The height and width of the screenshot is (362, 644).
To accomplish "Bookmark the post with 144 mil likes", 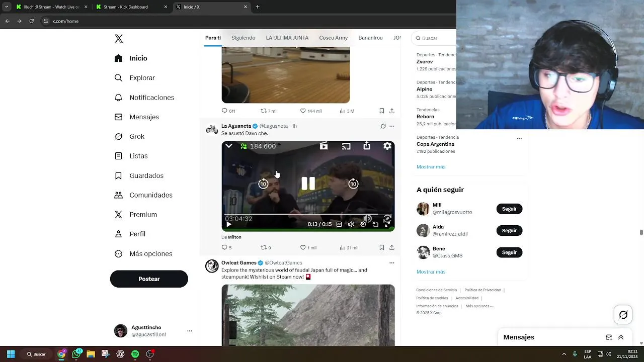I will [x=382, y=111].
